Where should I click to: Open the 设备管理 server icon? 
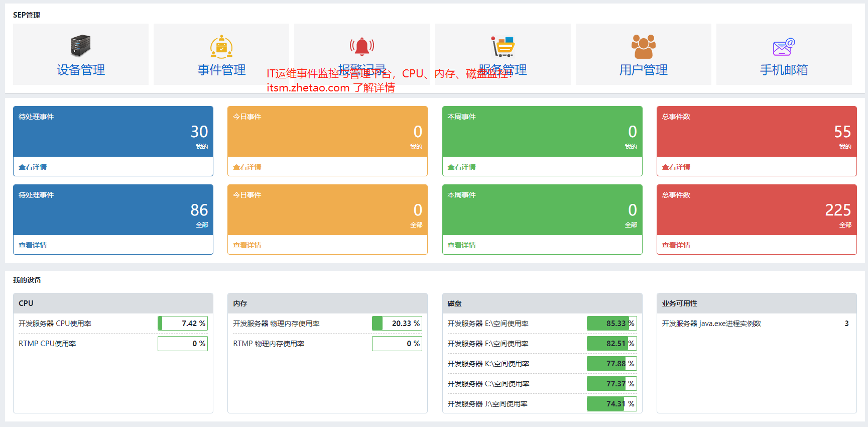click(x=80, y=46)
